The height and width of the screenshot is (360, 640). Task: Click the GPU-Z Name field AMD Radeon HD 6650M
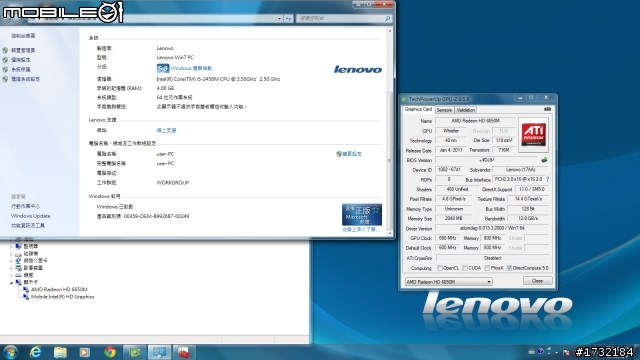(475, 121)
